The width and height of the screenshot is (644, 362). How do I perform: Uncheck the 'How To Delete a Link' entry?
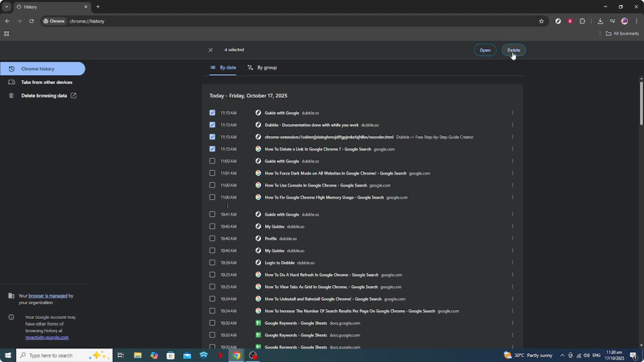point(212,149)
